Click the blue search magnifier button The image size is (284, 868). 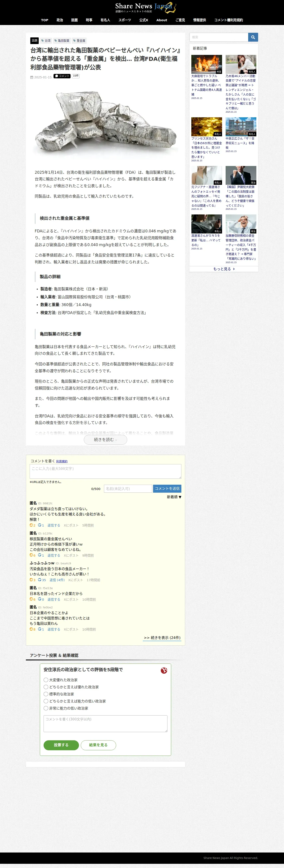253,37
